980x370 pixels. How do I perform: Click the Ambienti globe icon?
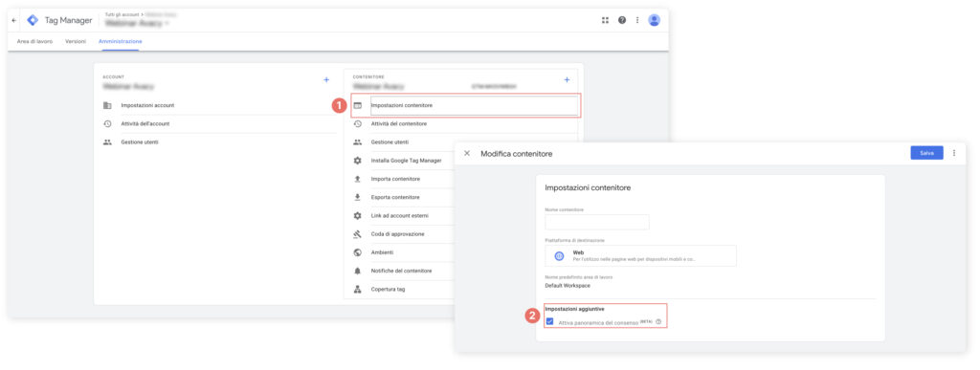tap(358, 252)
